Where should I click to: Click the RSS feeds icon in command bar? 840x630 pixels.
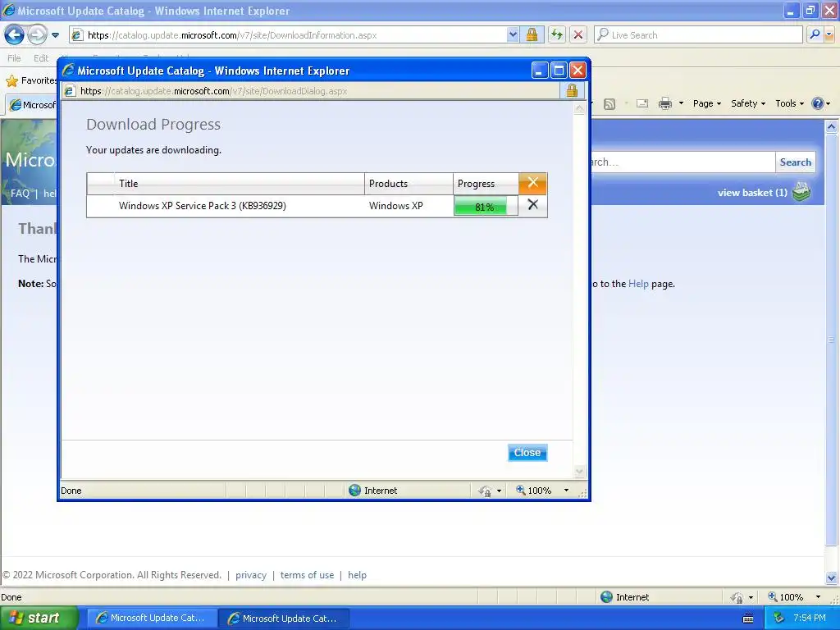pyautogui.click(x=609, y=104)
